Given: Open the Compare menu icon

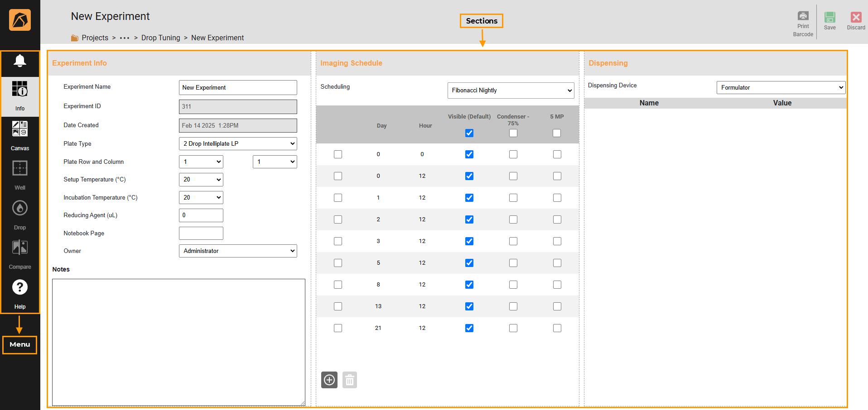Looking at the screenshot, I should pyautogui.click(x=19, y=248).
